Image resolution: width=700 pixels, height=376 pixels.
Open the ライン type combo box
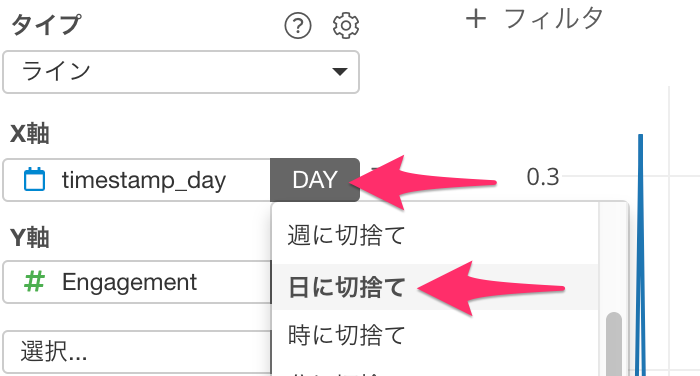pyautogui.click(x=181, y=72)
